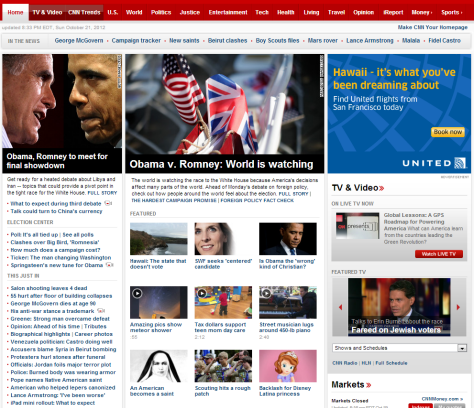Open Career photos link for McGovern
The width and height of the screenshot is (474, 408).
[94, 334]
